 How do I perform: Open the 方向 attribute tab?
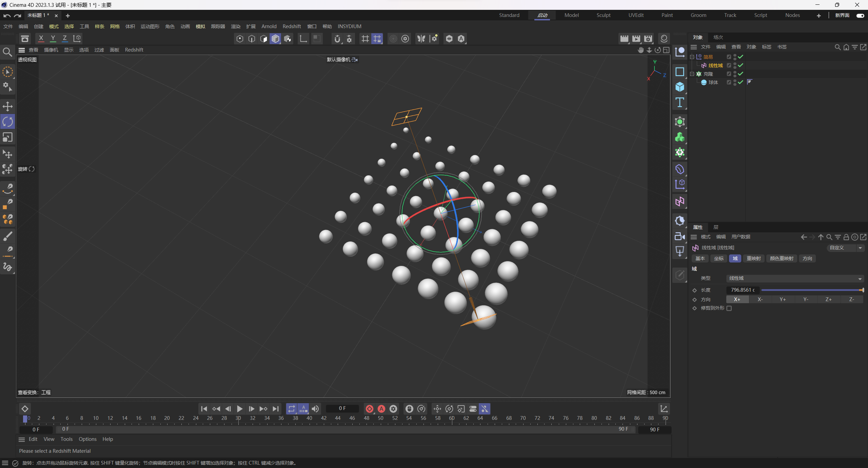pos(807,258)
